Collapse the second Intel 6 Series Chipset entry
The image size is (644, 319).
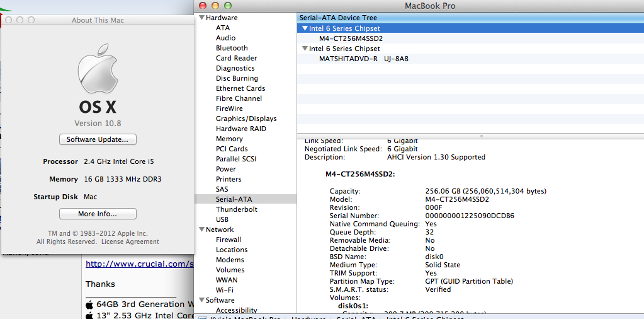pyautogui.click(x=305, y=49)
